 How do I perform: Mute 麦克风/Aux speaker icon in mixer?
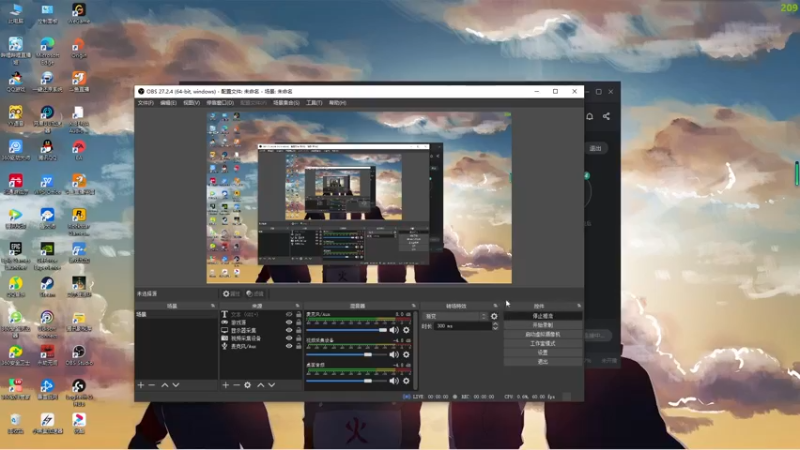tap(394, 330)
